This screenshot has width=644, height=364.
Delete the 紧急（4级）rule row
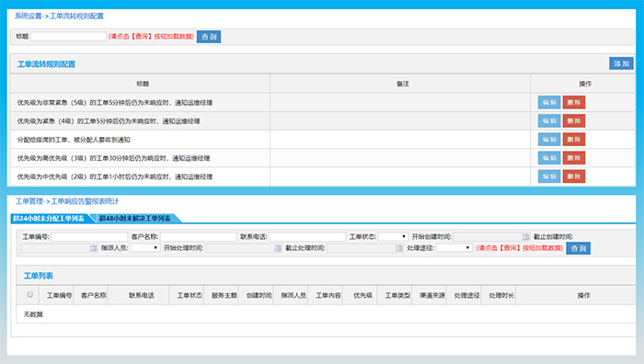click(574, 120)
